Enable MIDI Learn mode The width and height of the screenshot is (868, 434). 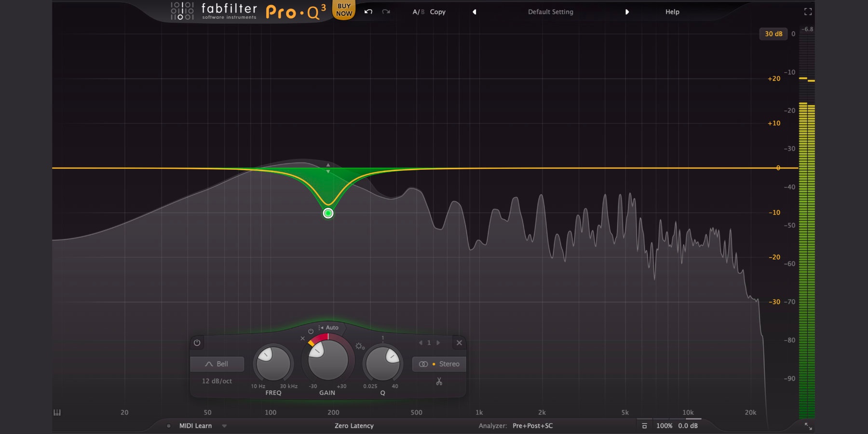pyautogui.click(x=195, y=426)
